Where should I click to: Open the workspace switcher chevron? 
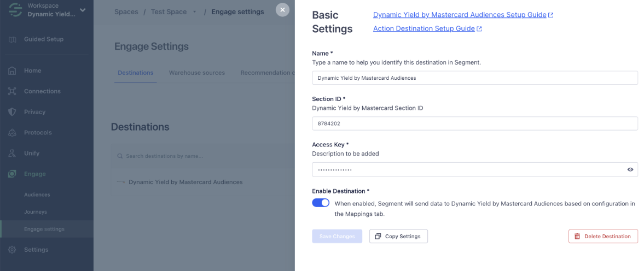83,10
